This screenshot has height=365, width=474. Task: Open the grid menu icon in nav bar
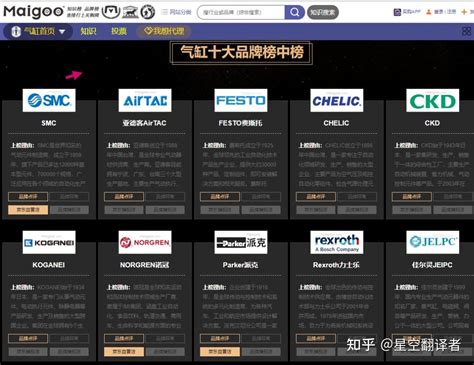[x=467, y=31]
